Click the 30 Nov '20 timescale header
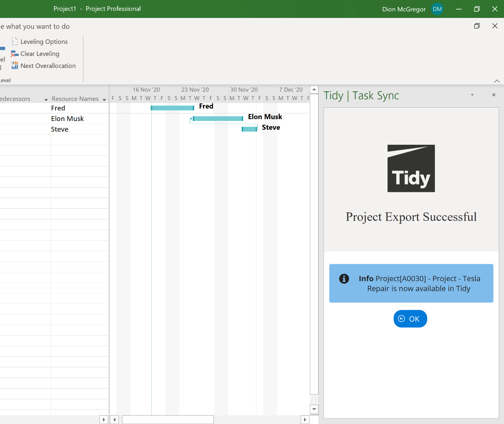 click(244, 90)
